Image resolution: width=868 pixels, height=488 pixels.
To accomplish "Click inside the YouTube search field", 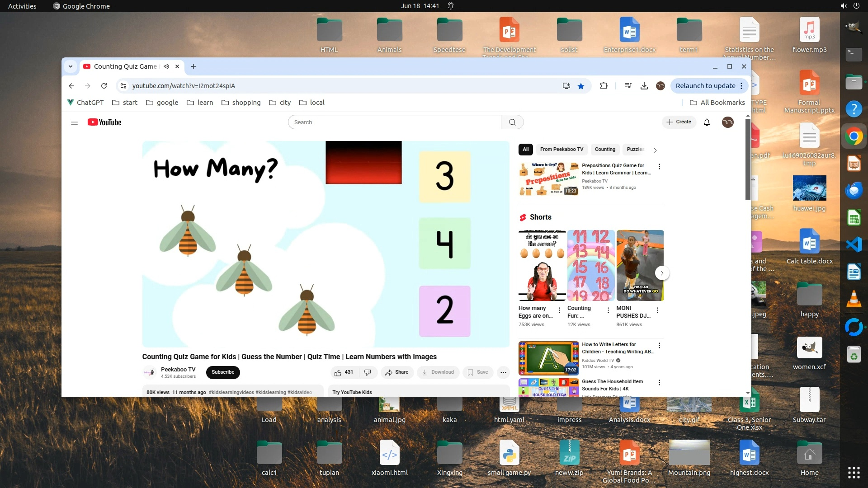I will coord(394,122).
